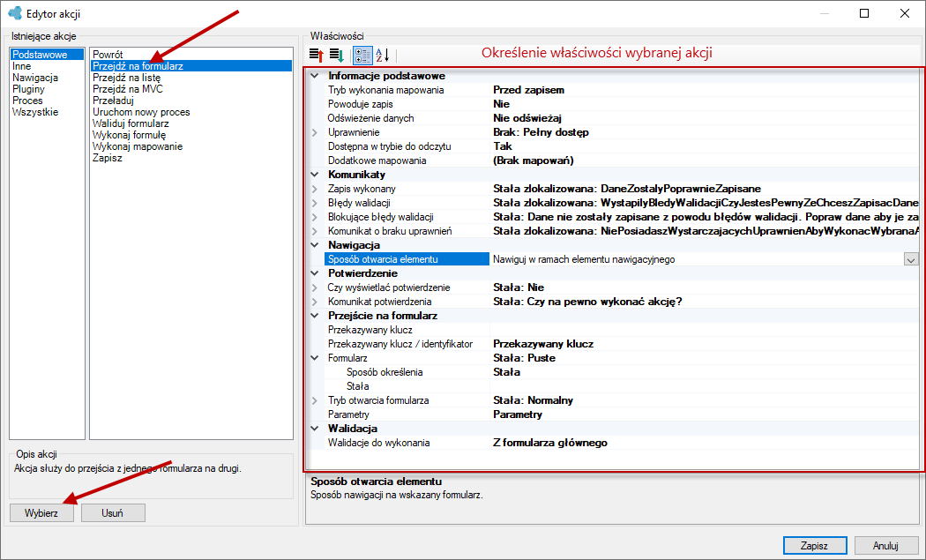926x560 pixels.
Task: Collapse the Formularz property node
Action: (315, 358)
